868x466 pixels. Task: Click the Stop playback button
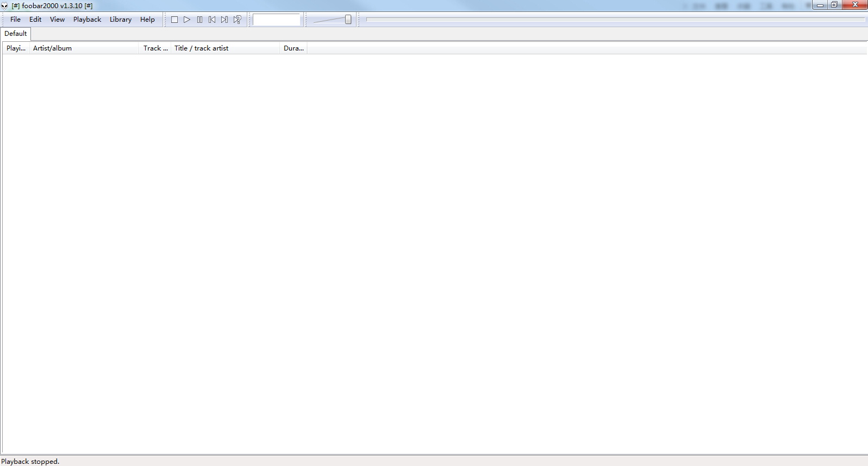pos(174,20)
